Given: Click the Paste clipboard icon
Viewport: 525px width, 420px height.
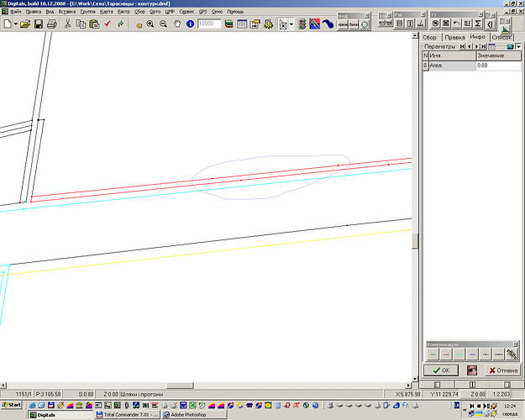Looking at the screenshot, I should (x=94, y=24).
